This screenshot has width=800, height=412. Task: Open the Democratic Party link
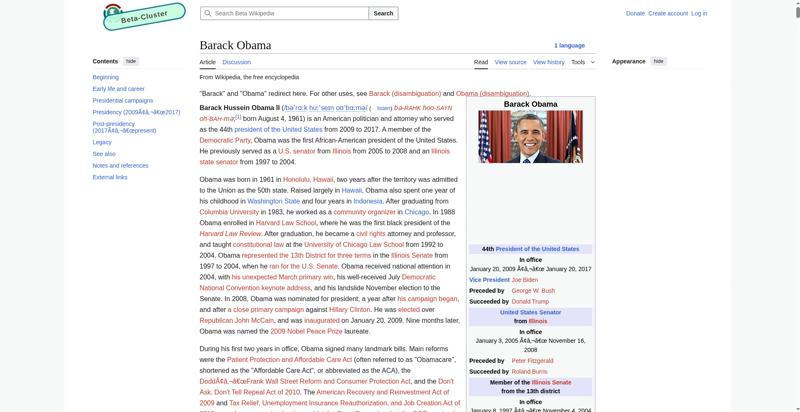pyautogui.click(x=225, y=140)
